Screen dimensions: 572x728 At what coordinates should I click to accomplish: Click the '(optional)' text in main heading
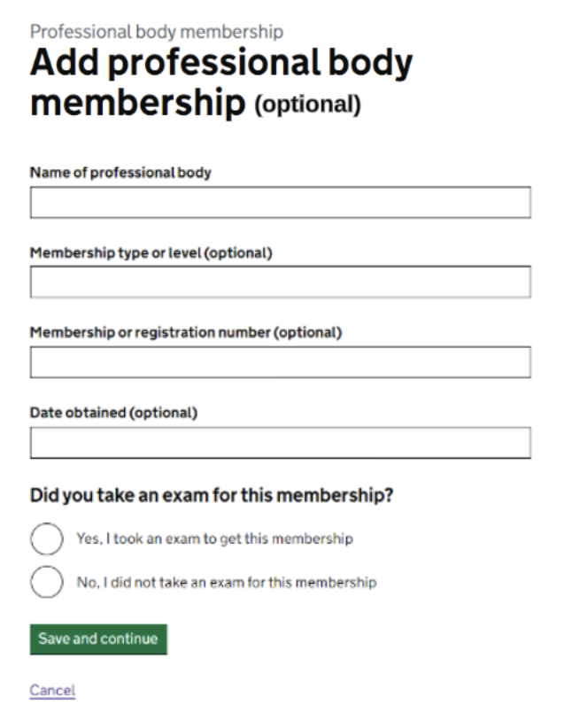point(307,105)
